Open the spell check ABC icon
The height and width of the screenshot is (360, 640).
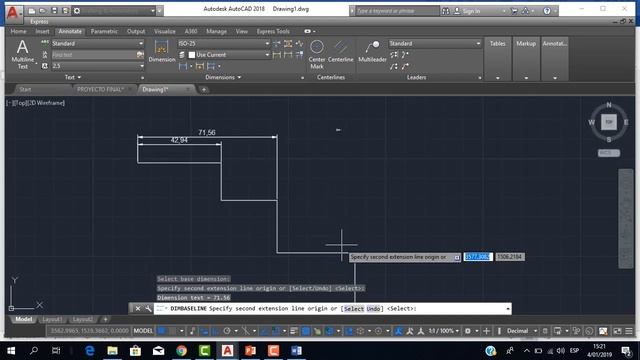(45, 43)
